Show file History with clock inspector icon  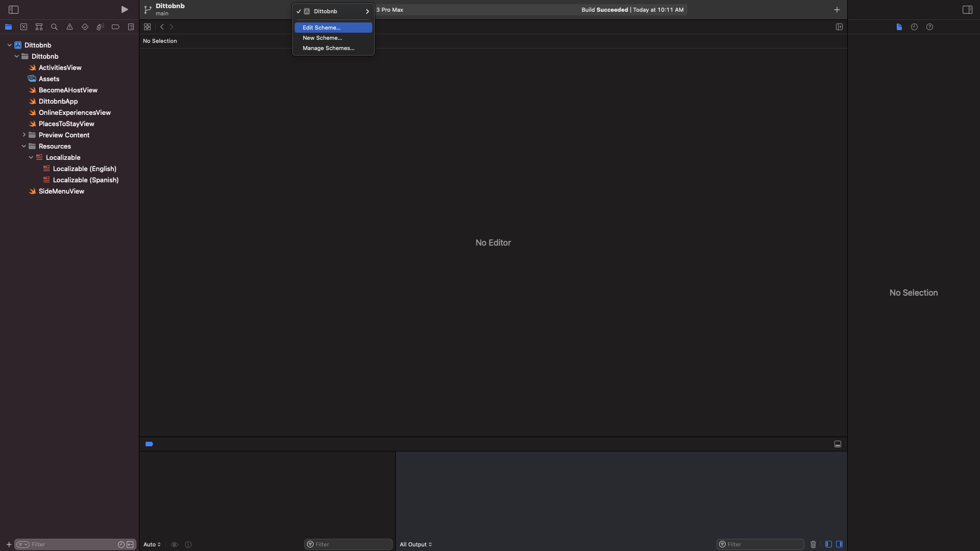pos(914,27)
